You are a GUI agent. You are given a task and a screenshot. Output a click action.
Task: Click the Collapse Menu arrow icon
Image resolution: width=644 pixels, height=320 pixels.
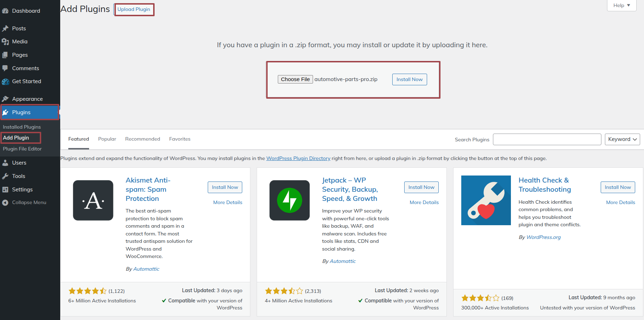click(x=5, y=203)
